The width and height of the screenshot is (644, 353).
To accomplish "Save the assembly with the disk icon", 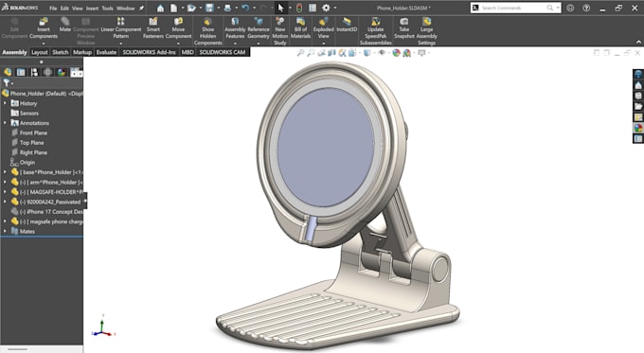I will [209, 8].
